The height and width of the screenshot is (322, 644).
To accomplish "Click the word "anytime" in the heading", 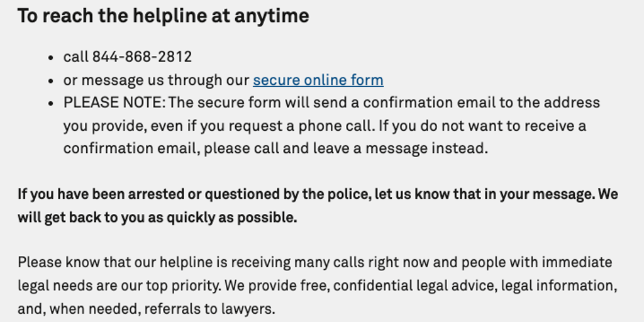I will [272, 16].
